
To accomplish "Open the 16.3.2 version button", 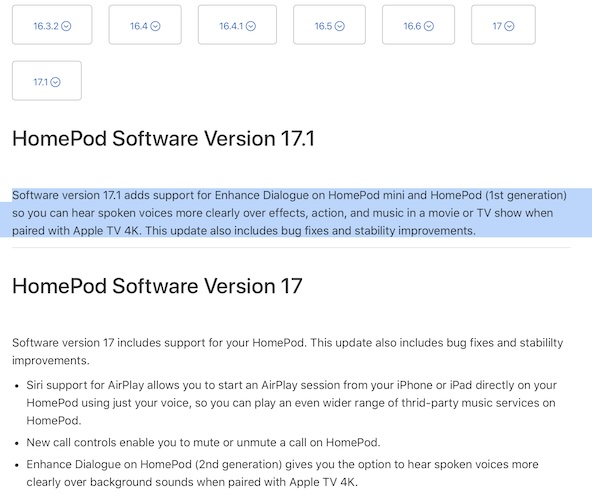I will coord(52,25).
